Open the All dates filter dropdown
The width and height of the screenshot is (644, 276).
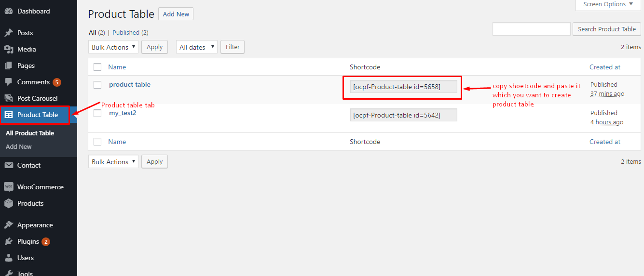coord(196,47)
